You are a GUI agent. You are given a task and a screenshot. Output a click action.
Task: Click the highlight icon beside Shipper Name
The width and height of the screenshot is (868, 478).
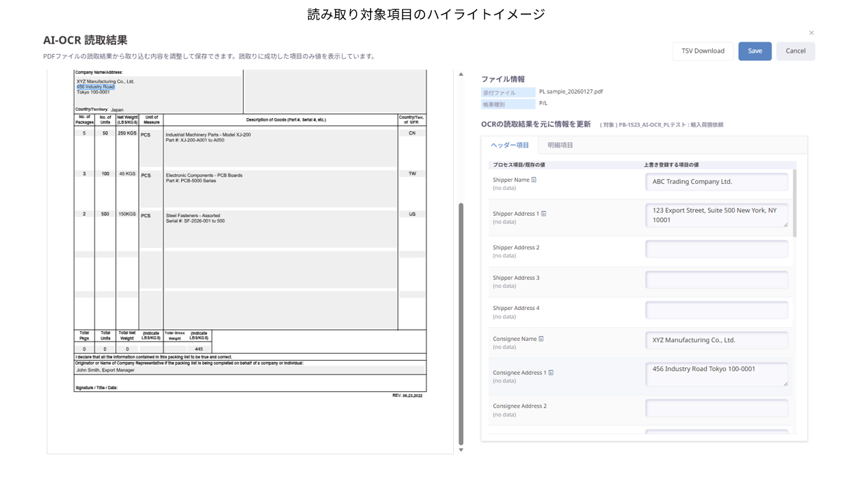point(534,180)
